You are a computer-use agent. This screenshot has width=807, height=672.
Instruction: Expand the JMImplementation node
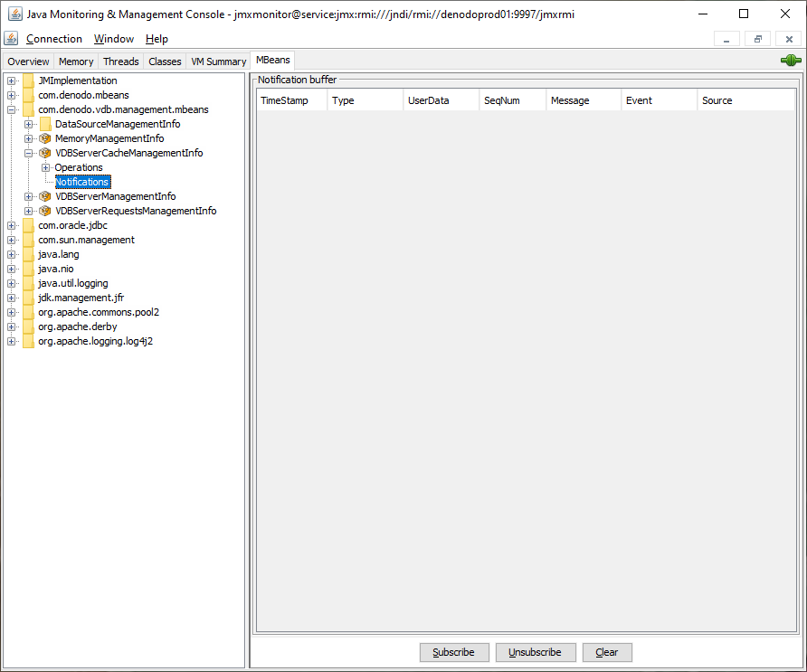[12, 80]
